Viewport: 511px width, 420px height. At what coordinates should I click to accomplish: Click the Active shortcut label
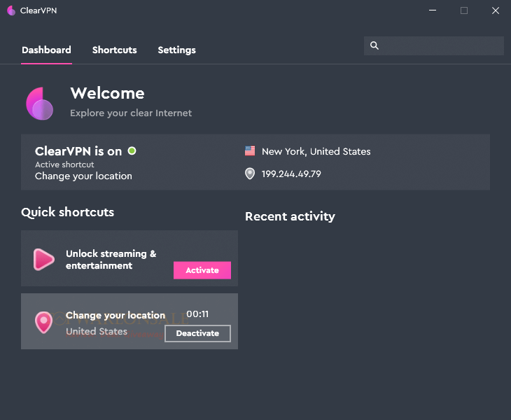click(64, 164)
